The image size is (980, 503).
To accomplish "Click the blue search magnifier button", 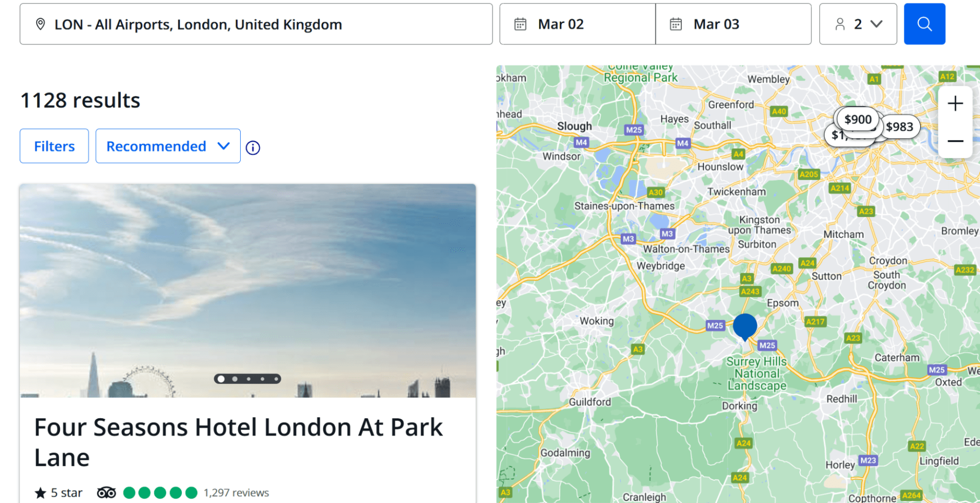I will 924,24.
